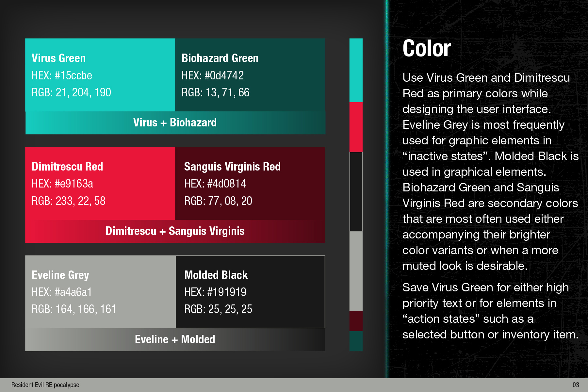Click the Virus Green swatch title

[x=59, y=58]
